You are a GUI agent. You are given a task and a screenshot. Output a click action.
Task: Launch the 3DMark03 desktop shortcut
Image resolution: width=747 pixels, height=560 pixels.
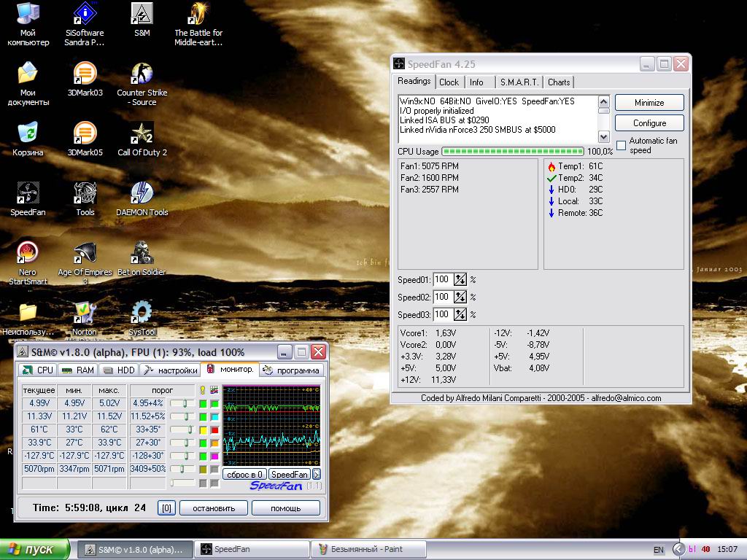point(85,80)
